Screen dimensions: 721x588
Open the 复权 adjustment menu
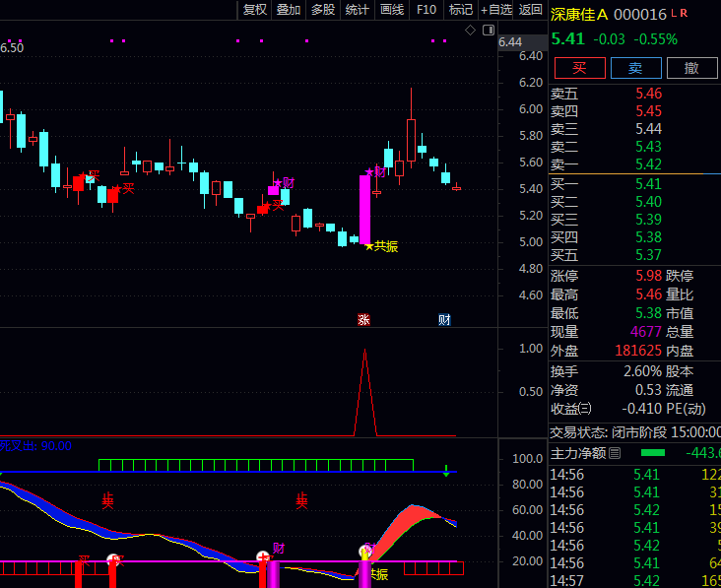point(255,10)
